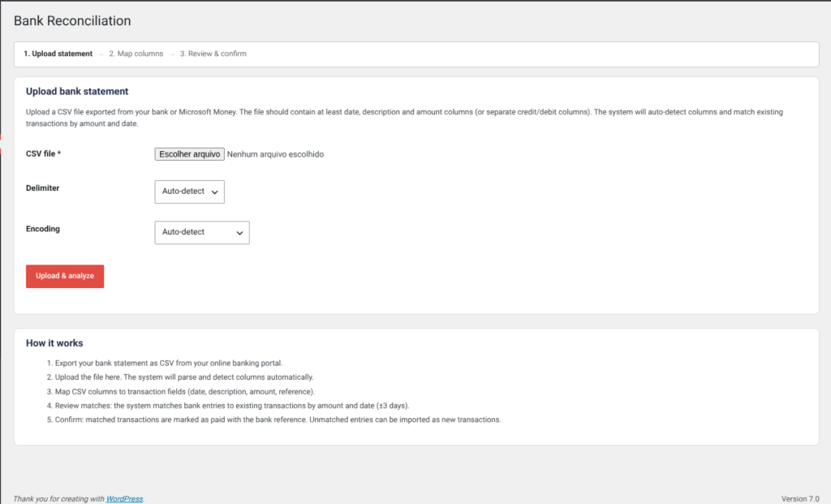Click step 'Confirm: matched transactions' text
The image size is (831, 504).
278,420
